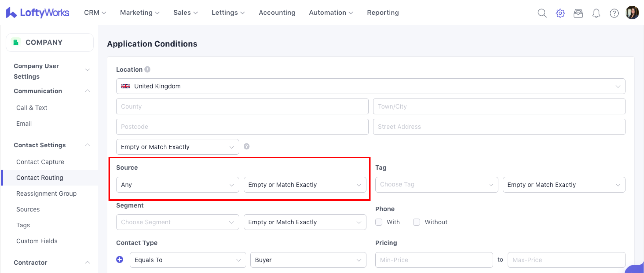Click the Postcode input field
This screenshot has width=644, height=273.
pos(242,127)
